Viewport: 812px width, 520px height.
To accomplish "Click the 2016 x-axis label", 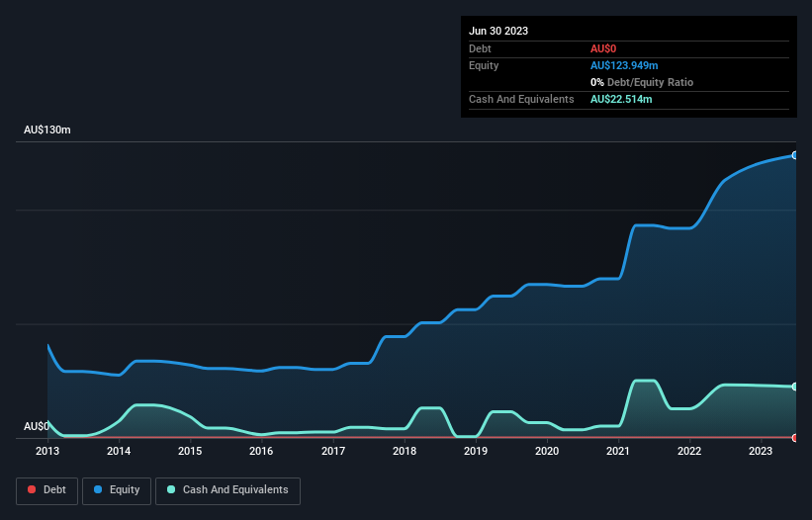I will coord(261,451).
